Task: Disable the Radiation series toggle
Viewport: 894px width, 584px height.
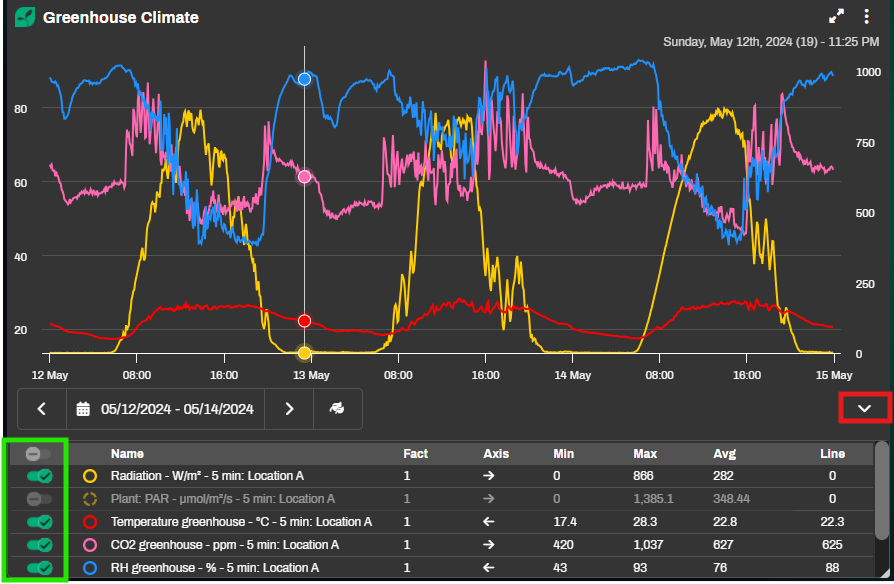Action: pos(39,476)
